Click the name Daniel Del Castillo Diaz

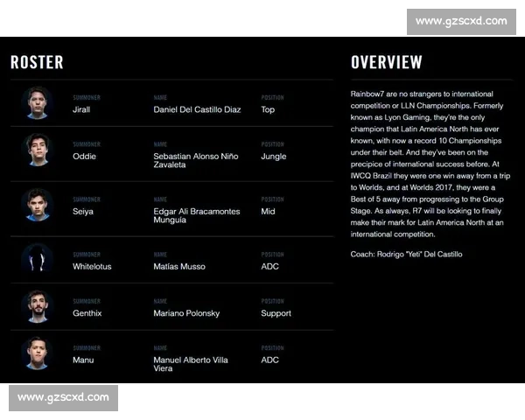pos(197,110)
